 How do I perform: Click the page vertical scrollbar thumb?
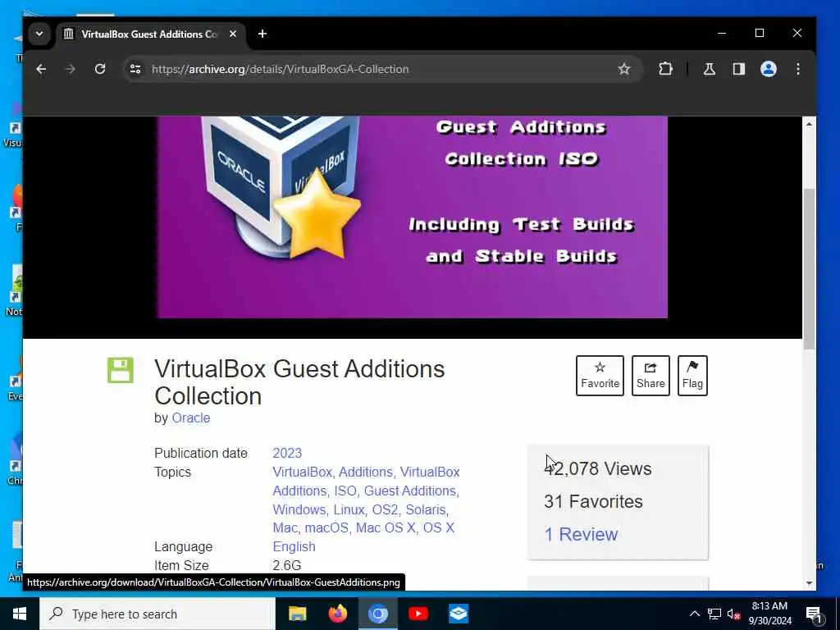tap(809, 268)
